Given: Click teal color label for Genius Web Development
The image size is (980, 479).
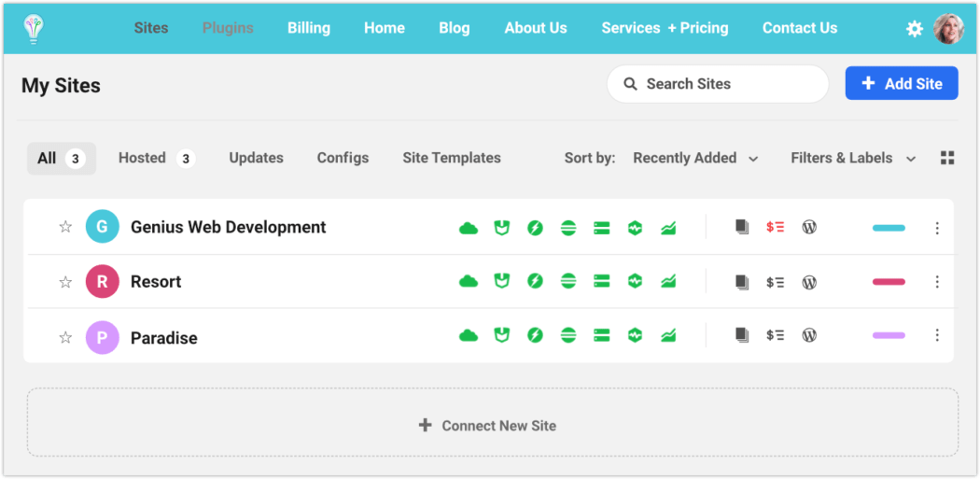Looking at the screenshot, I should 889,228.
